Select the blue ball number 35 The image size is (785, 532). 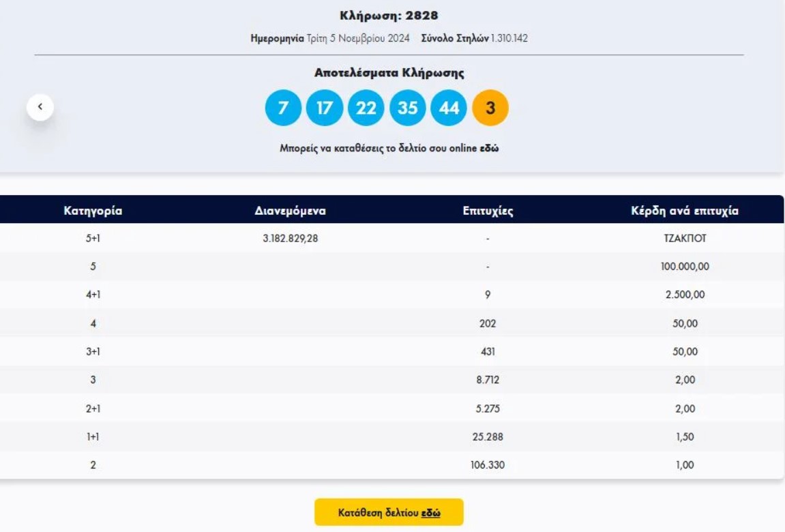tap(407, 108)
